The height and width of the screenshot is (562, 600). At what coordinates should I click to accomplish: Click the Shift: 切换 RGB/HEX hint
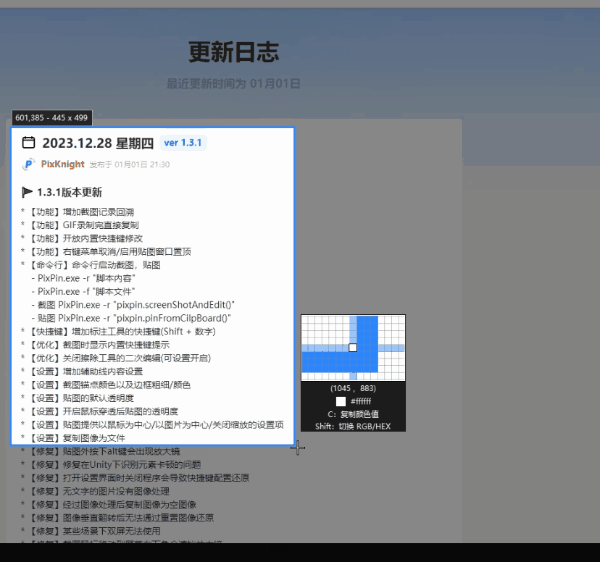click(x=353, y=426)
